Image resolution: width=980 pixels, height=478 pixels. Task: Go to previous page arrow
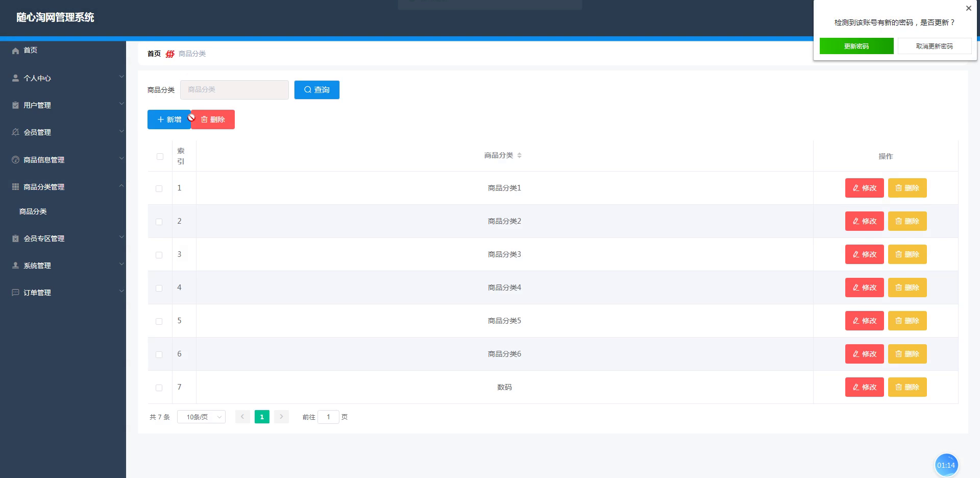click(242, 417)
